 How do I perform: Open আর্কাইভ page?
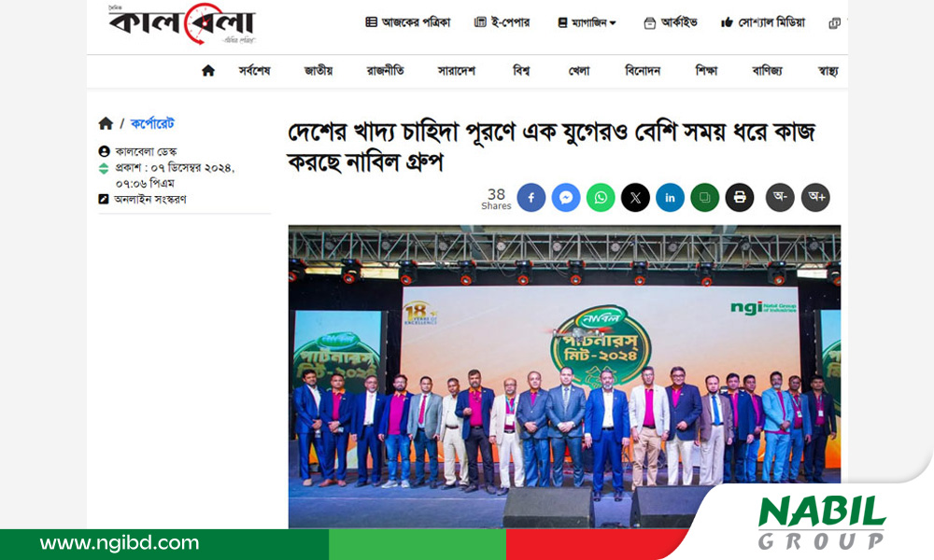pyautogui.click(x=671, y=22)
